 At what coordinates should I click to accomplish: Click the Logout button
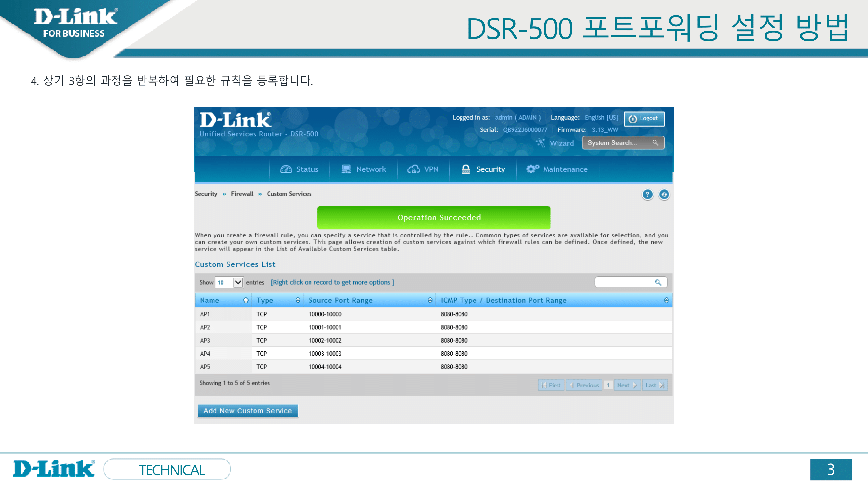[644, 118]
